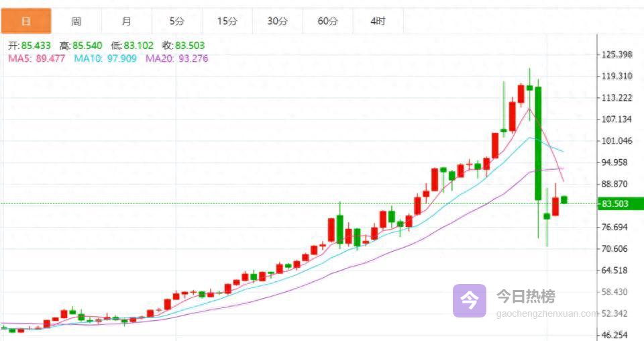Switch to the 60分 chart tab
644x341 pixels.
click(328, 21)
